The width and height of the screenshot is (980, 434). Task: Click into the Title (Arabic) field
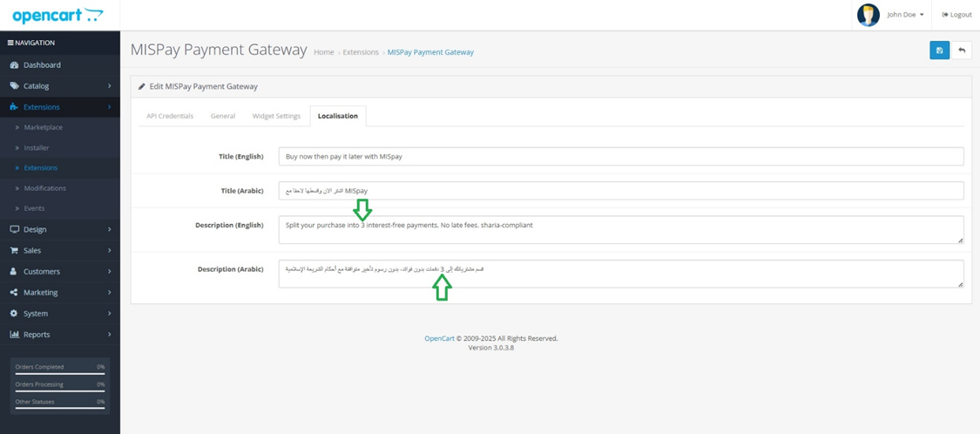point(621,191)
